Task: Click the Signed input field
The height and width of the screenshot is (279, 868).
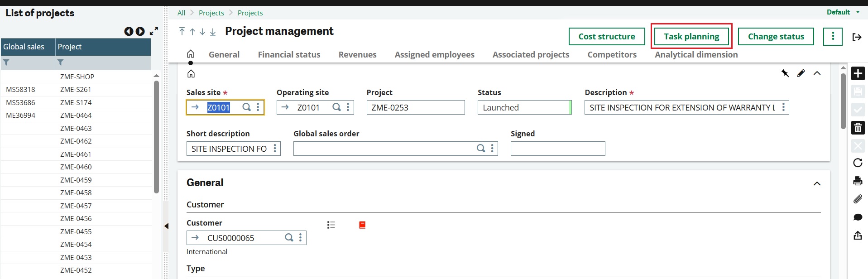Action: tap(558, 149)
